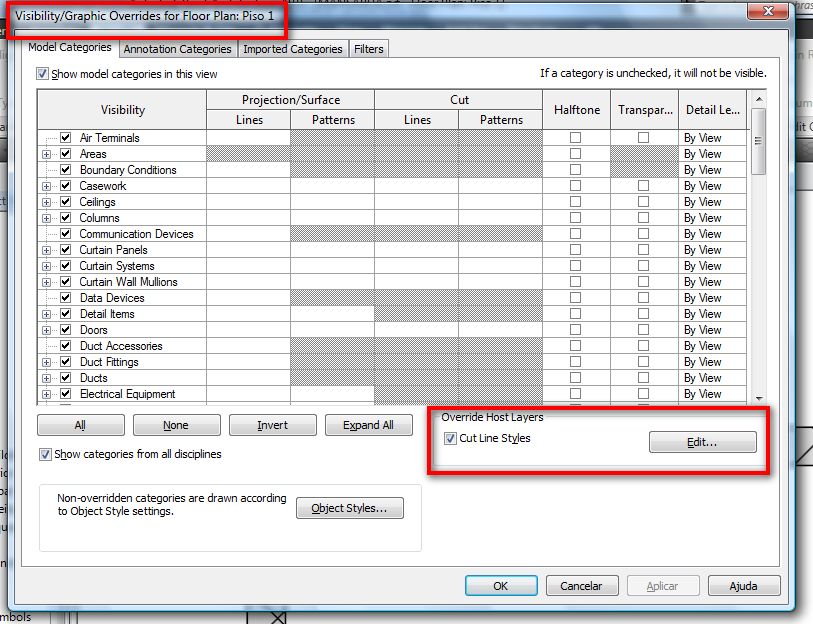The width and height of the screenshot is (813, 624).
Task: Click the category list scrollbar thumb
Action: pos(758,141)
